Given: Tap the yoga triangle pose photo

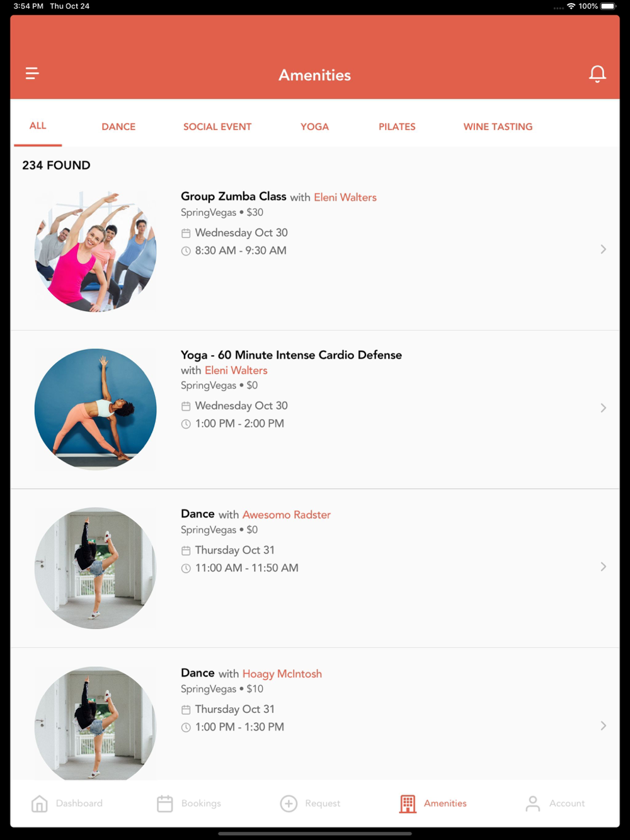Looking at the screenshot, I should point(95,409).
